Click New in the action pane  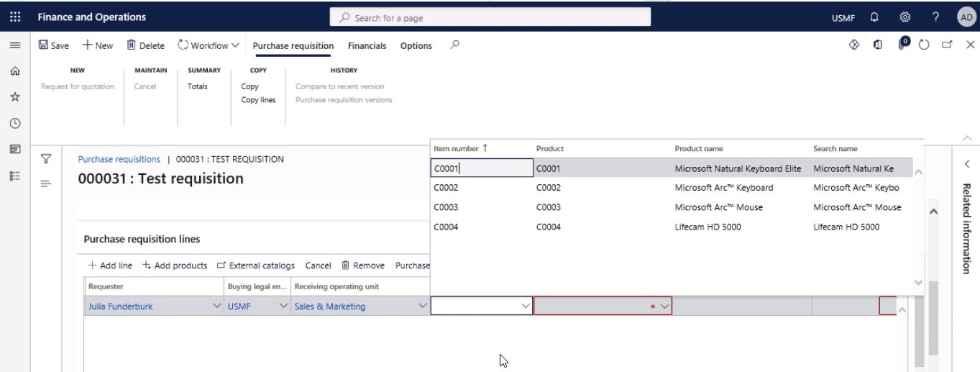pos(98,45)
